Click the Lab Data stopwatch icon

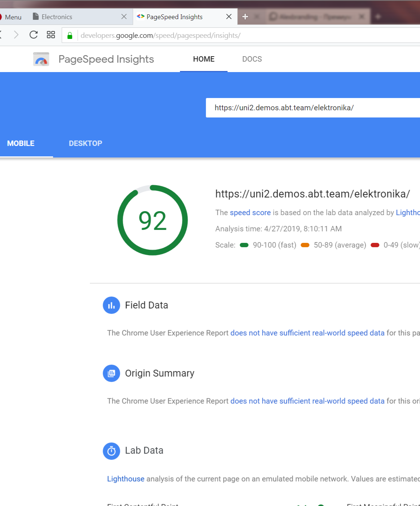point(111,451)
